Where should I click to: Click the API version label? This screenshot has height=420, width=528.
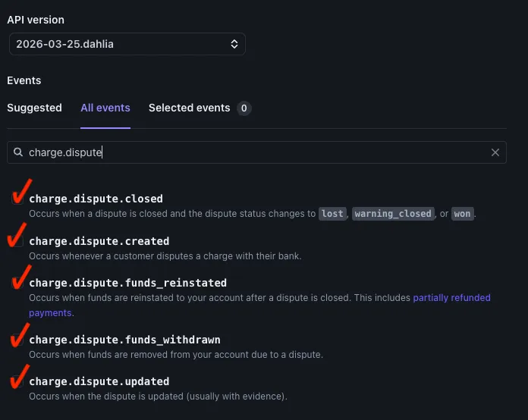(36, 20)
